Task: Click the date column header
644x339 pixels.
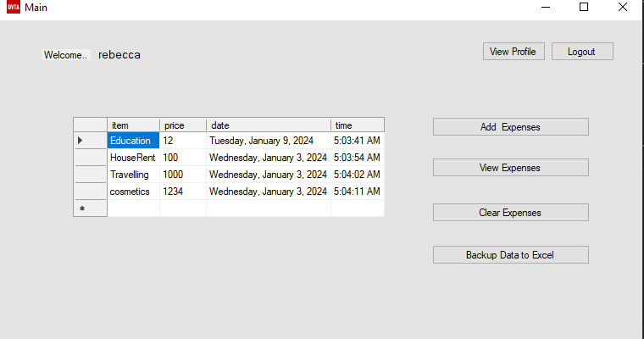Action: (x=269, y=125)
